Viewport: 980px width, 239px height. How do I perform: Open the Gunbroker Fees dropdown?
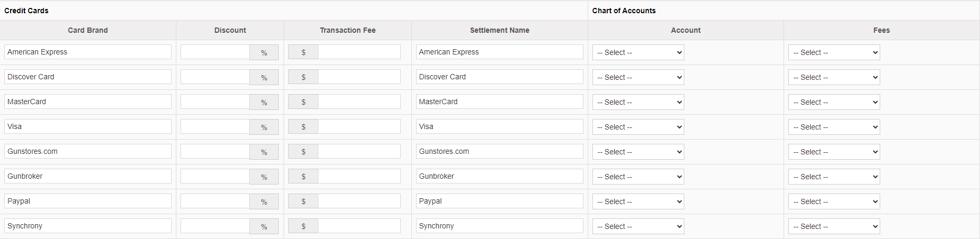coord(834,177)
